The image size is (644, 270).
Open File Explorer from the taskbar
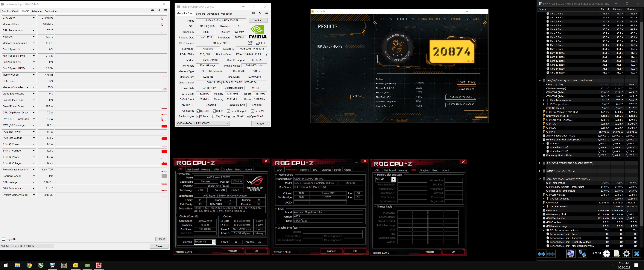(x=17, y=265)
